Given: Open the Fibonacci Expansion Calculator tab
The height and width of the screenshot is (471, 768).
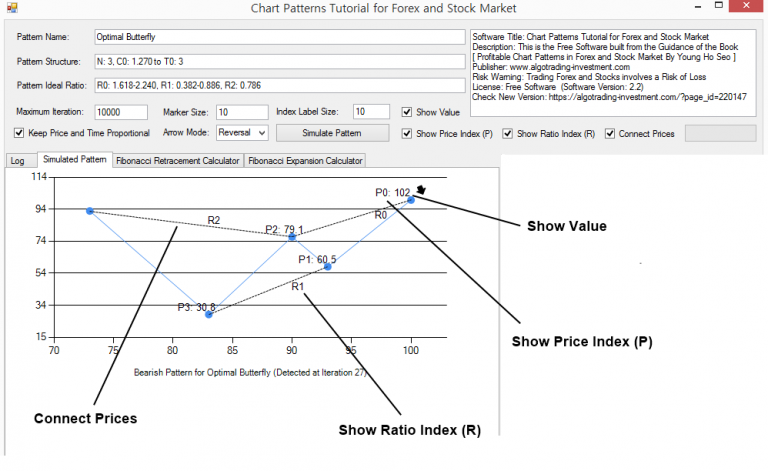Looking at the screenshot, I should 305,161.
